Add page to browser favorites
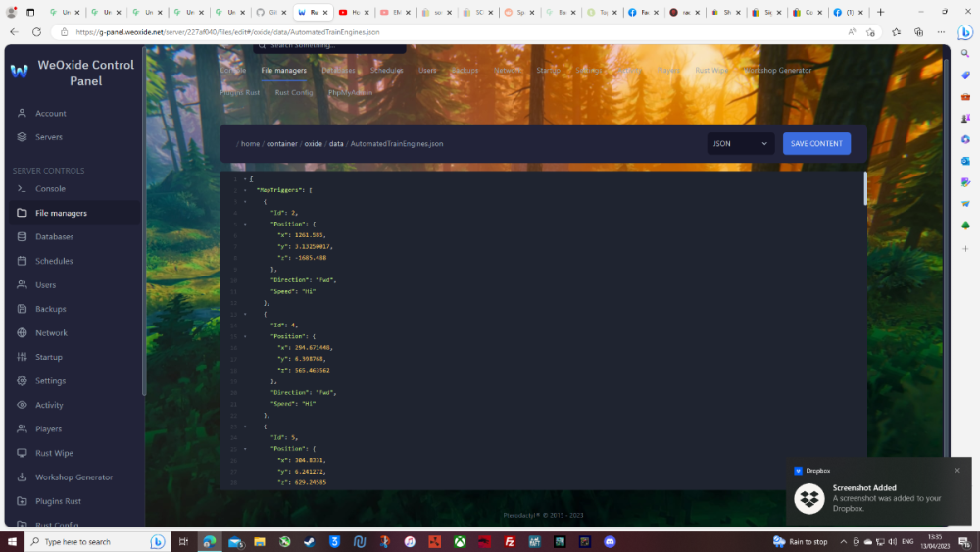The height and width of the screenshot is (552, 980). [870, 32]
